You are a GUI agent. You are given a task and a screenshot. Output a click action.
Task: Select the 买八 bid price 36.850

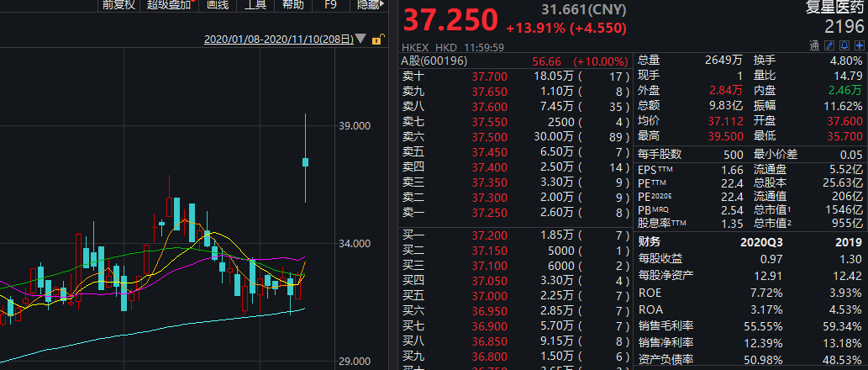pyautogui.click(x=489, y=341)
